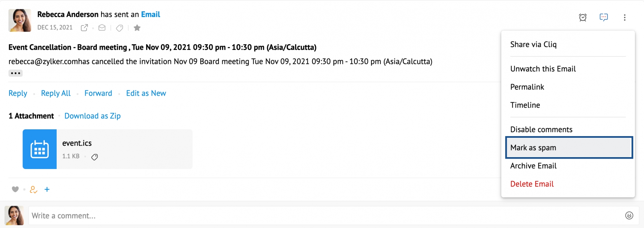
Task: Click the orange invitee-with-checkmark icon
Action: 33,190
